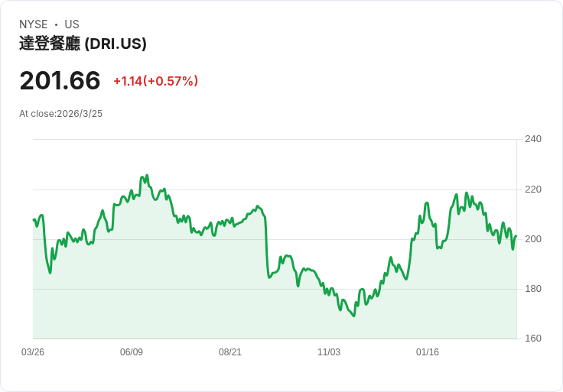This screenshot has height=392, width=563.
Task: Select the 11/03 date label on x-axis
Action: (x=328, y=352)
